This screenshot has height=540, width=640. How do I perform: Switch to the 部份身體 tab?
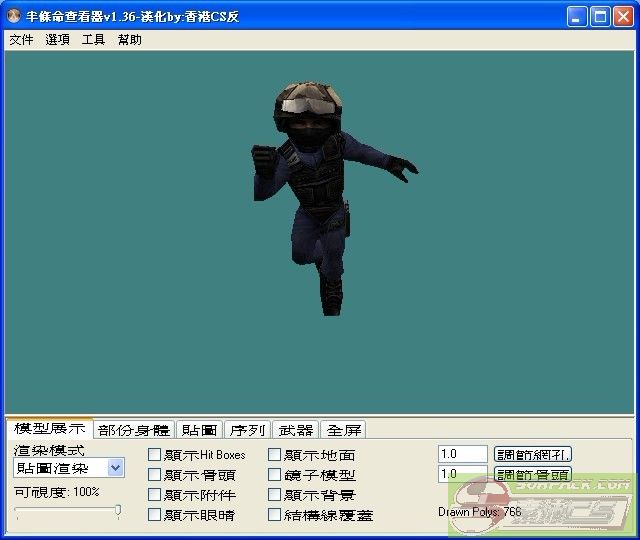pyautogui.click(x=134, y=430)
